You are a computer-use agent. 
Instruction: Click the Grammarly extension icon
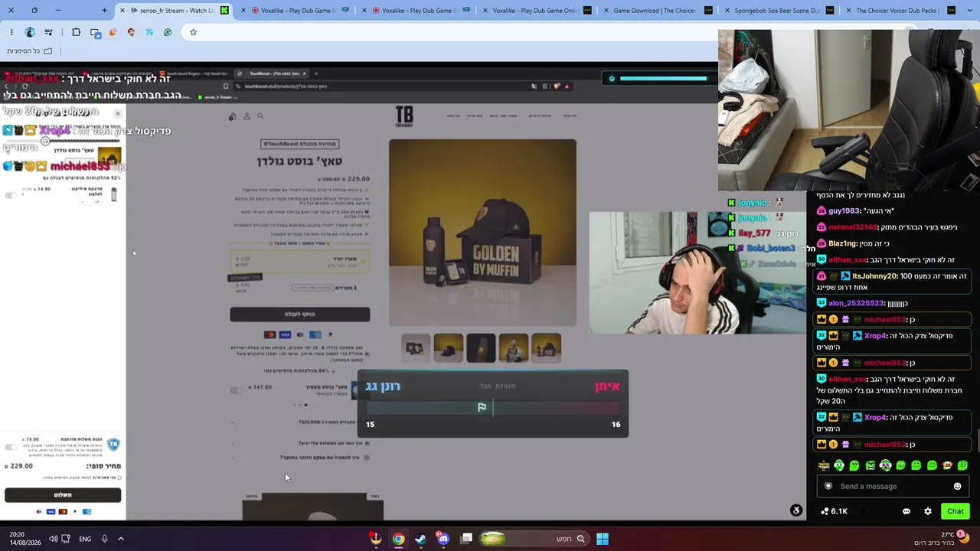[x=168, y=32]
